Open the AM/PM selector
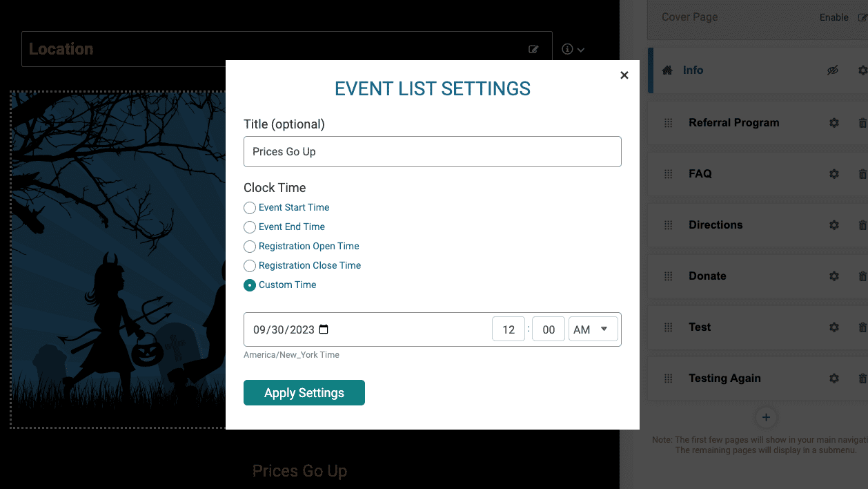 tap(593, 329)
